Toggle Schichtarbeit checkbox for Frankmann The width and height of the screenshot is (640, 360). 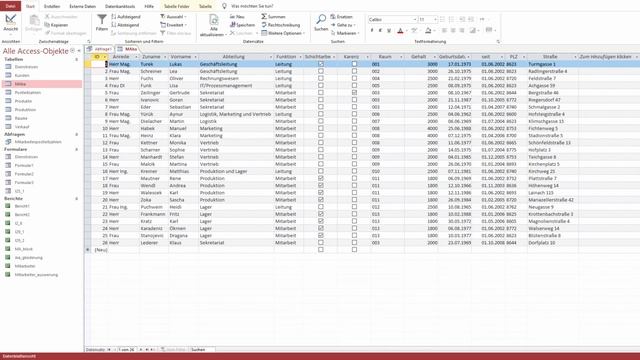[x=321, y=214]
